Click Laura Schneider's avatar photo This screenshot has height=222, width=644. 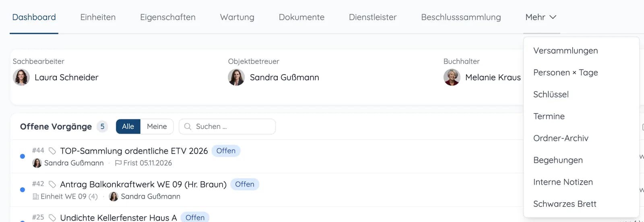[21, 77]
